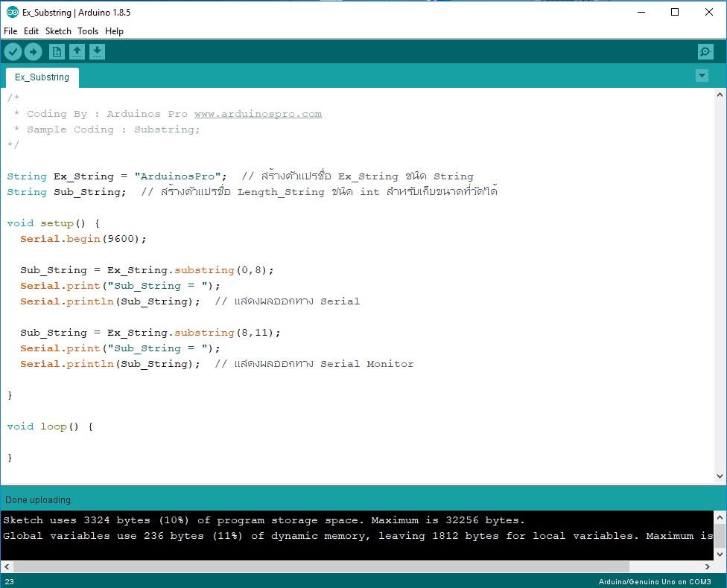Click the Open sketch folder icon
Image resolution: width=727 pixels, height=588 pixels.
click(x=77, y=51)
